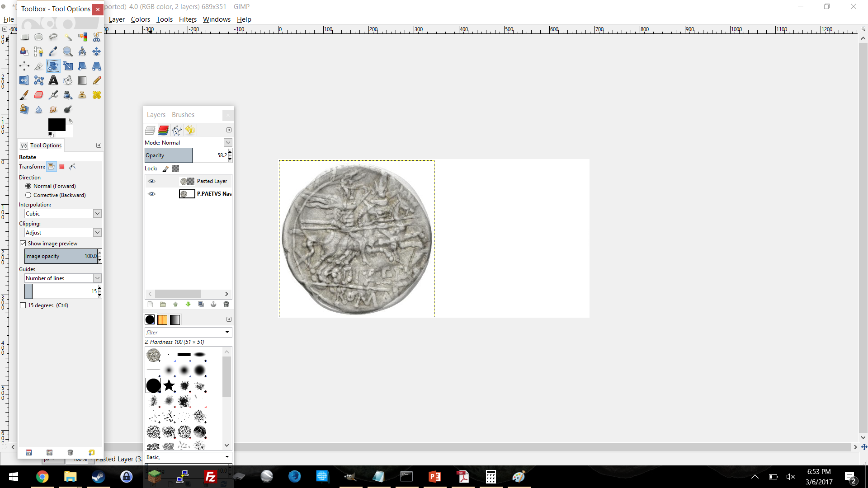This screenshot has height=488, width=868.
Task: Select the Smudge finger tool
Action: [53, 109]
